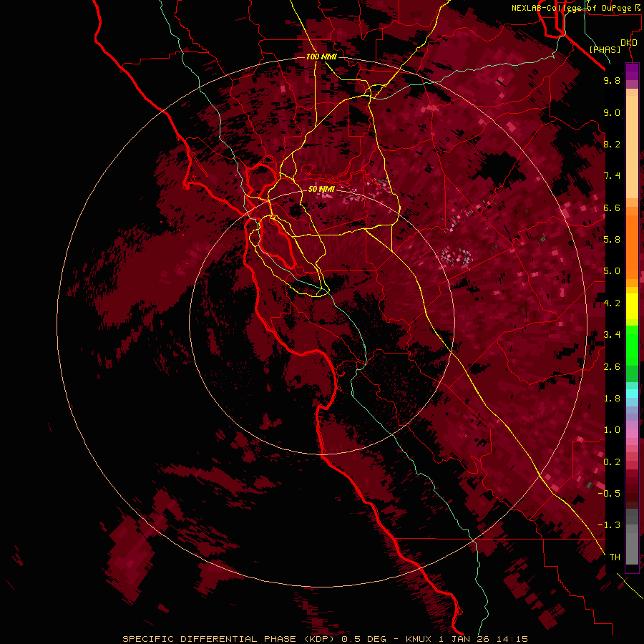This screenshot has width=644, height=644.
Task: Click the 1.0 value on the scale
Action: click(x=612, y=430)
